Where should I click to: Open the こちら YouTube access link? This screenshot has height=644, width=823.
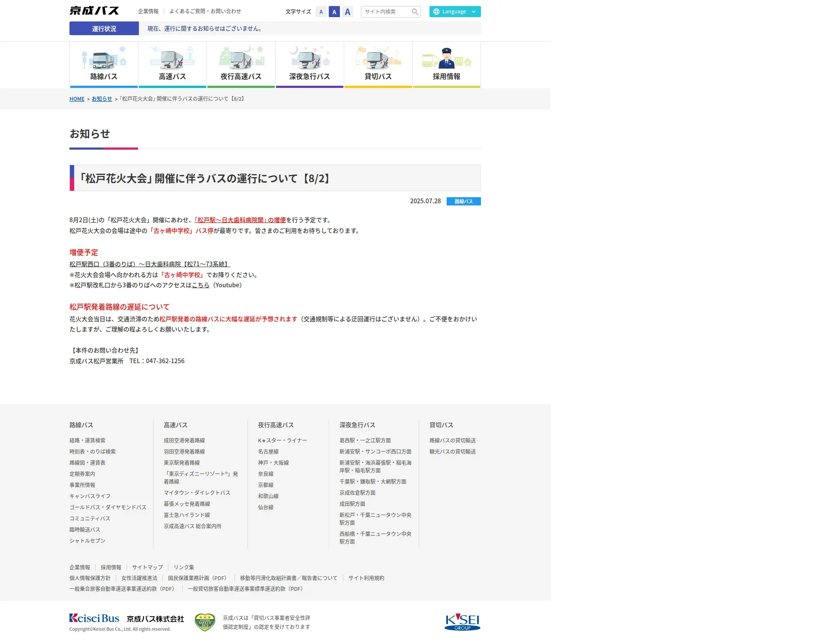tap(200, 285)
